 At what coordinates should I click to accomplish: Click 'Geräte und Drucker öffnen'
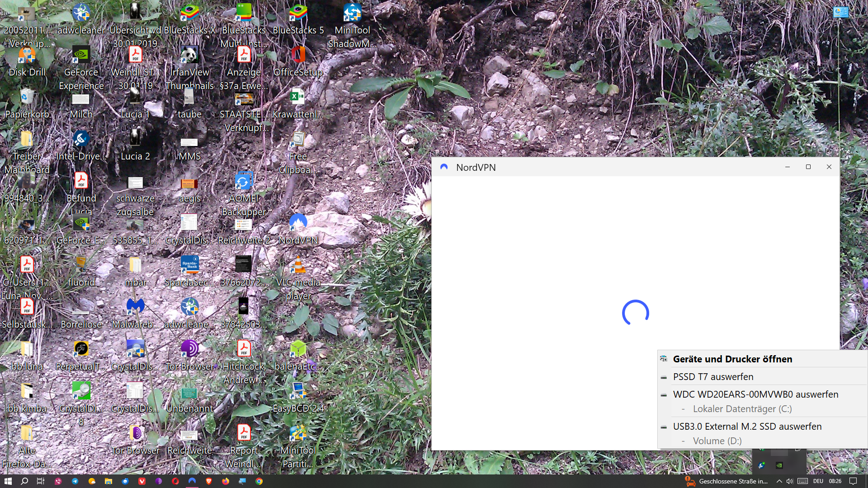[x=732, y=359]
